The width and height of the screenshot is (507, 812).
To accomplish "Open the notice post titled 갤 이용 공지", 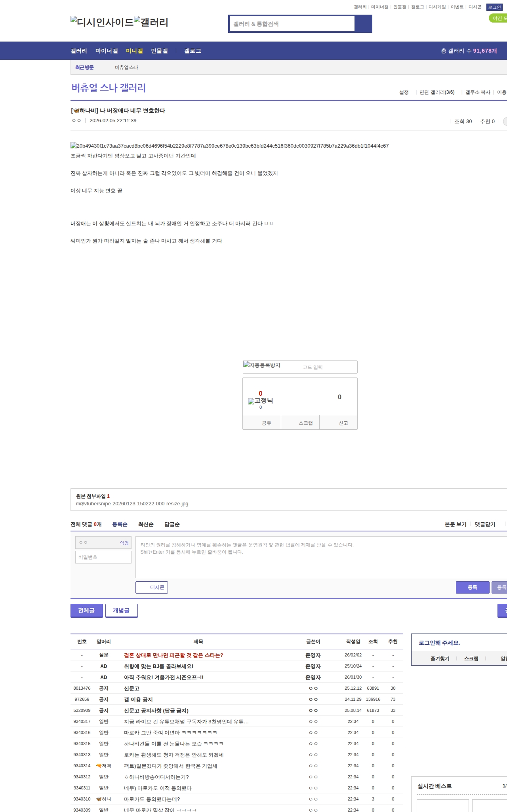I will point(138,700).
